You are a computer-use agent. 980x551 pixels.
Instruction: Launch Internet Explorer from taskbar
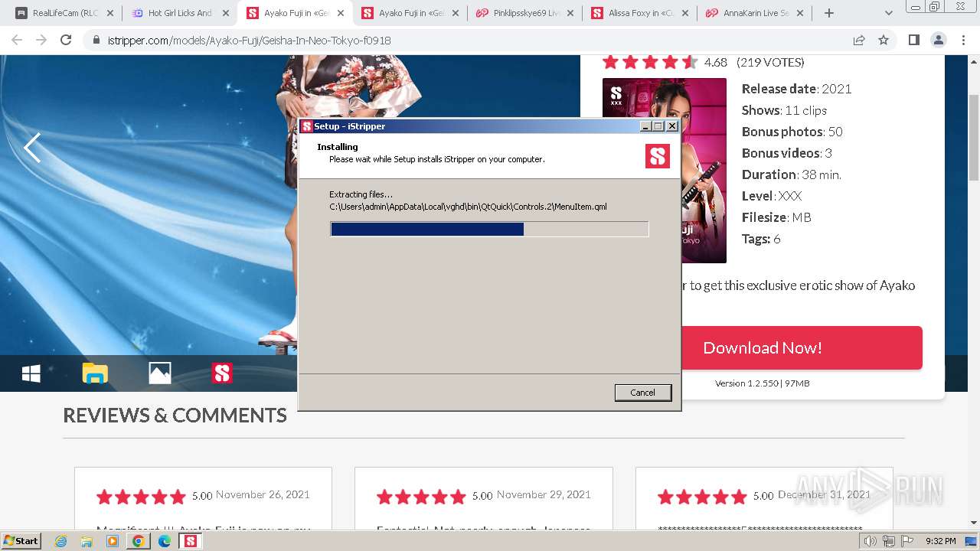[x=61, y=541]
